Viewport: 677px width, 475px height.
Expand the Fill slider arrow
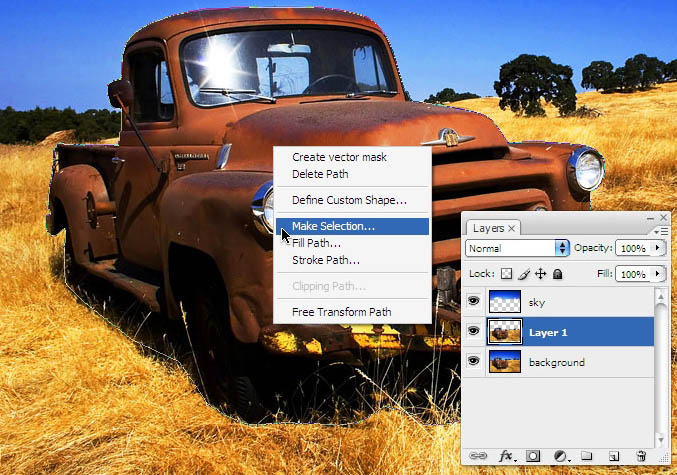point(658,274)
